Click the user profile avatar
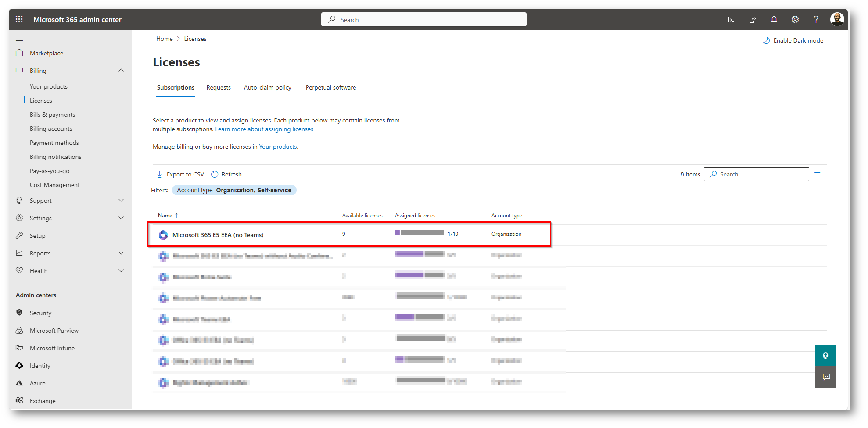This screenshot has width=868, height=428. pos(837,19)
